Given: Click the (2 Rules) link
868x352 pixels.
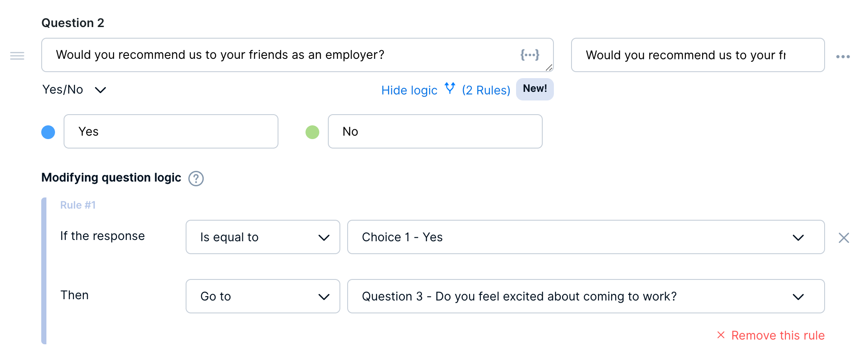Looking at the screenshot, I should (486, 90).
